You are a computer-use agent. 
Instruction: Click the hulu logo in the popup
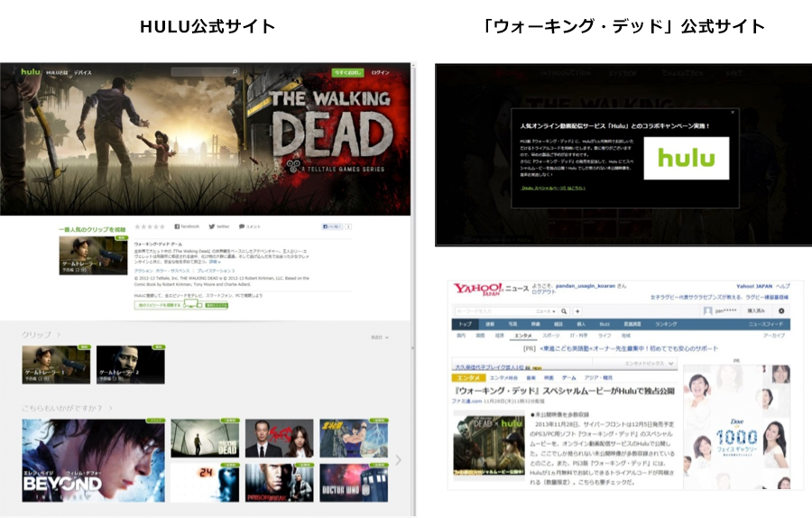687,159
